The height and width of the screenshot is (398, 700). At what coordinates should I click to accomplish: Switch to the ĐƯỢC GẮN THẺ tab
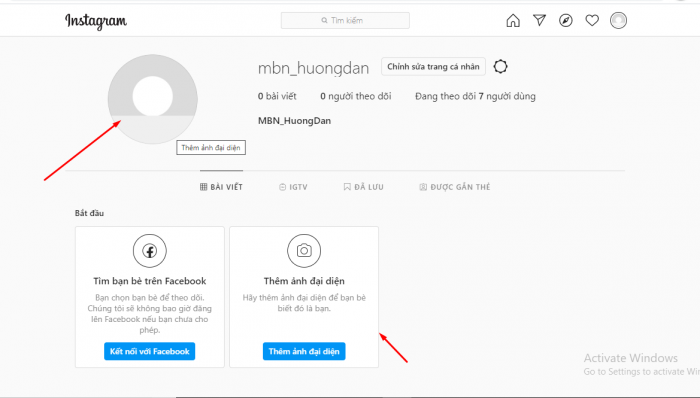point(454,187)
